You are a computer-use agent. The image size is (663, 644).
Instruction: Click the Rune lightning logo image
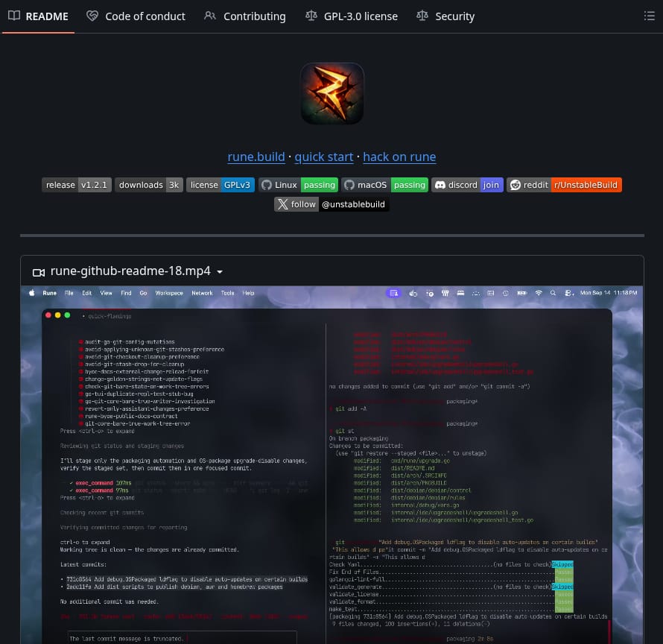(332, 93)
